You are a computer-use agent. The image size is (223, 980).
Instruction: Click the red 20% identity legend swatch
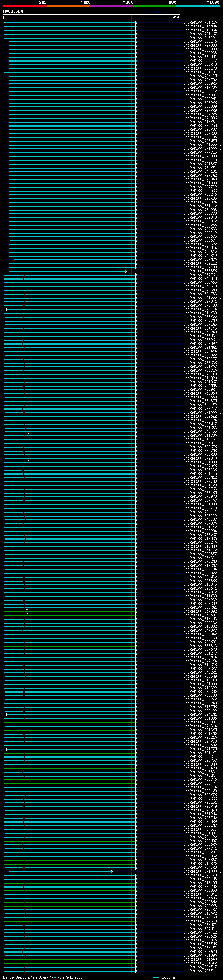(x=25, y=6)
